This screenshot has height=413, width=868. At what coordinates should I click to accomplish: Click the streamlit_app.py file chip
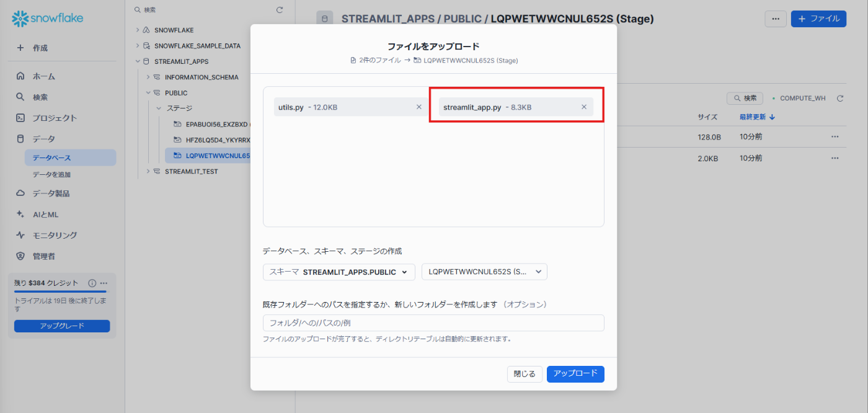pyautogui.click(x=516, y=107)
